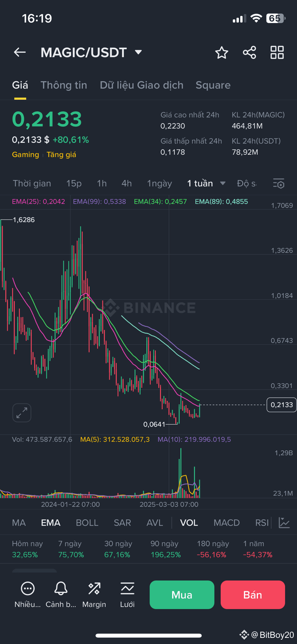The width and height of the screenshot is (297, 644).
Task: Tap the red Bán sell button
Action: tap(253, 595)
